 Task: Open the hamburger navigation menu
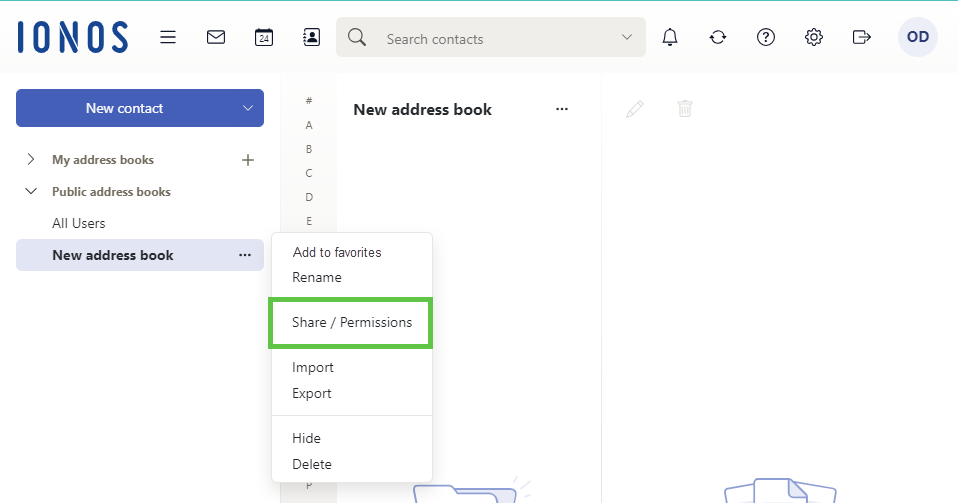tap(168, 37)
